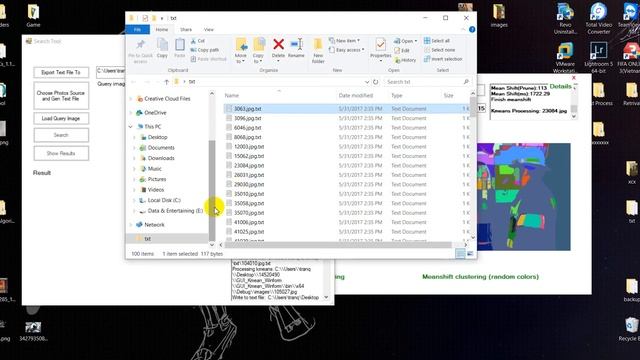Image resolution: width=640 pixels, height=360 pixels.
Task: Click the green Details link
Action: click(560, 86)
